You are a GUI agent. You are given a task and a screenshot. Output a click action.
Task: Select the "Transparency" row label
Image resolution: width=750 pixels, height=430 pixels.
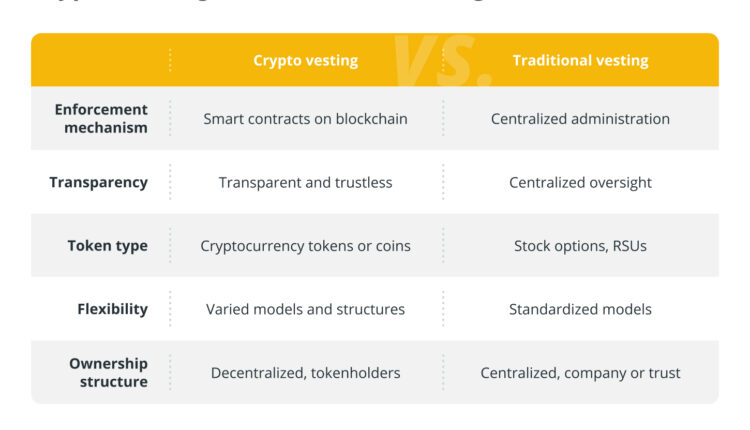pyautogui.click(x=98, y=182)
